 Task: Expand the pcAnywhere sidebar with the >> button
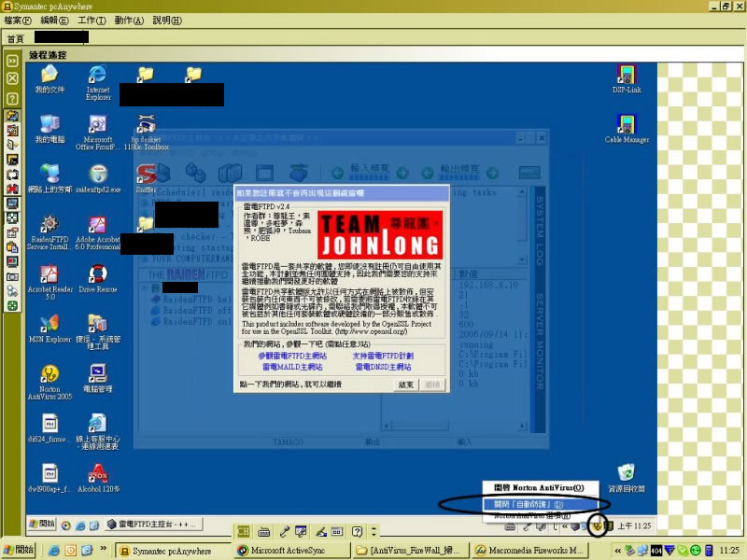[x=12, y=61]
